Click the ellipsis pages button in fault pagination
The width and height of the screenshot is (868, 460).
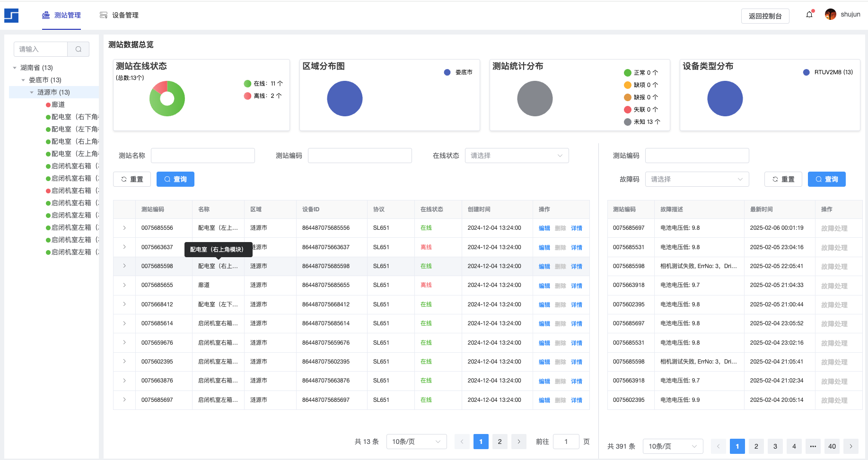click(813, 446)
